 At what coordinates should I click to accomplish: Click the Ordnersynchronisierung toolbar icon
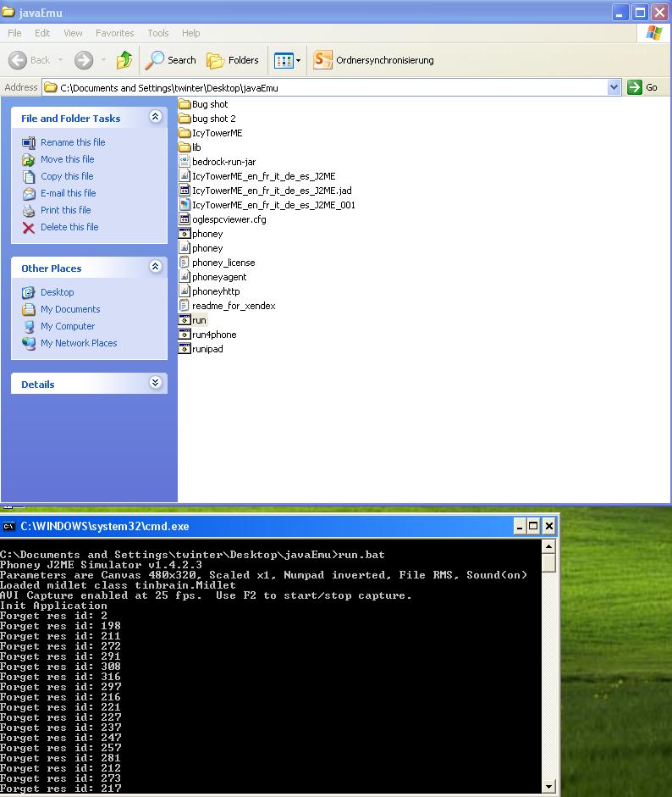pyautogui.click(x=322, y=60)
